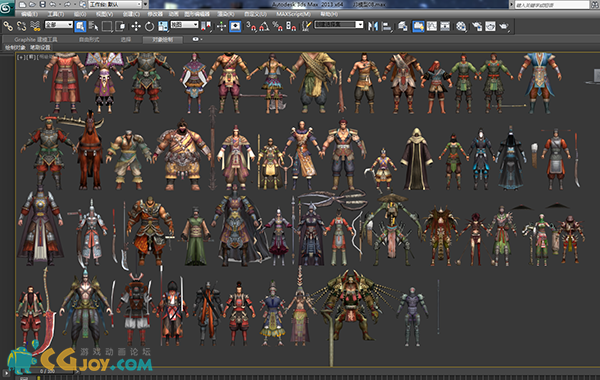Toggle Angle Snap

pos(264,26)
